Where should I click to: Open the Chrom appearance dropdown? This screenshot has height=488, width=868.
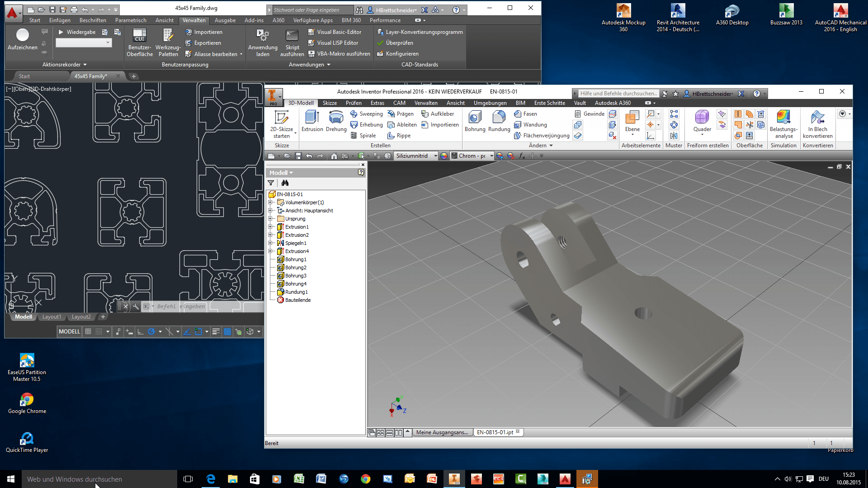[x=491, y=156]
